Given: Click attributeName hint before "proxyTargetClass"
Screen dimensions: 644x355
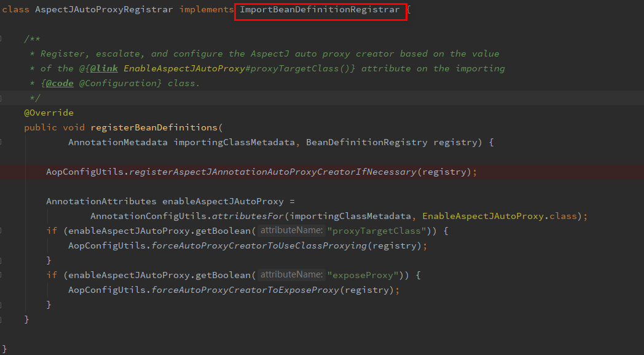Looking at the screenshot, I should pyautogui.click(x=292, y=230).
